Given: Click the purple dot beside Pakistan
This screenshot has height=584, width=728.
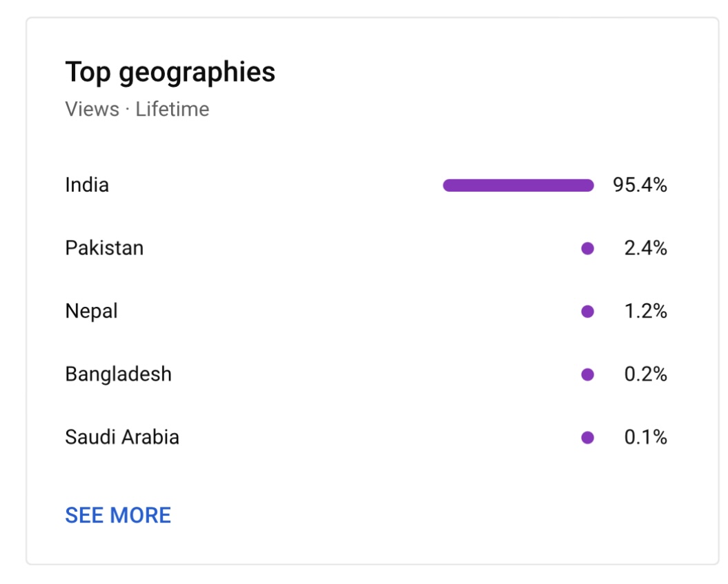Looking at the screenshot, I should [x=587, y=249].
